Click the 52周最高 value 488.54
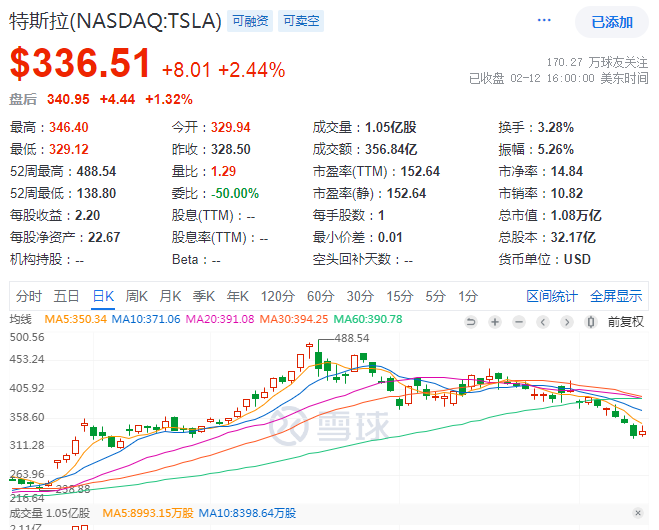 tap(96, 171)
